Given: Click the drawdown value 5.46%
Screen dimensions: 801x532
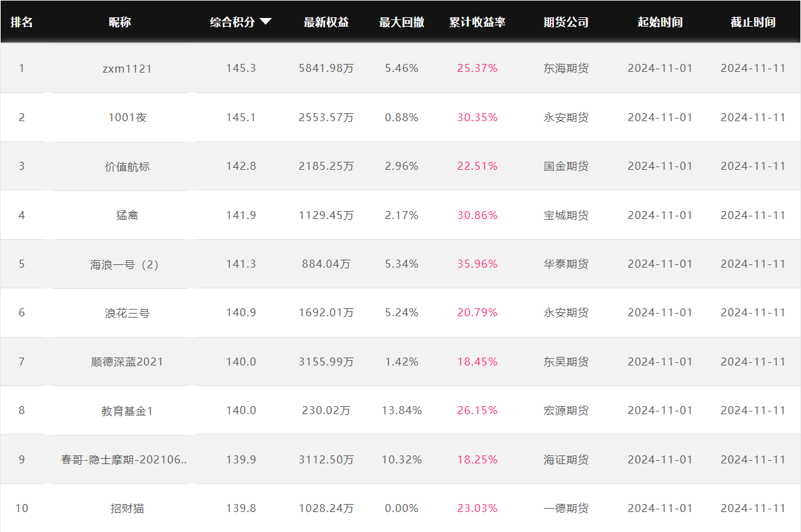Looking at the screenshot, I should pos(402,68).
